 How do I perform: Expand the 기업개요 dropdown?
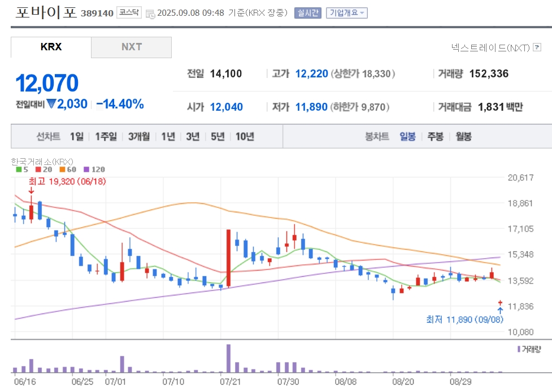347,13
